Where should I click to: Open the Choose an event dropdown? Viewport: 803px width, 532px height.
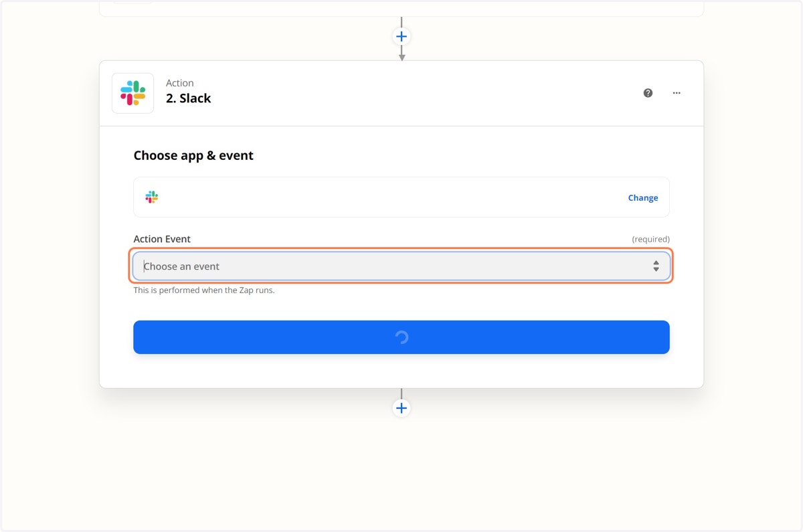click(401, 266)
